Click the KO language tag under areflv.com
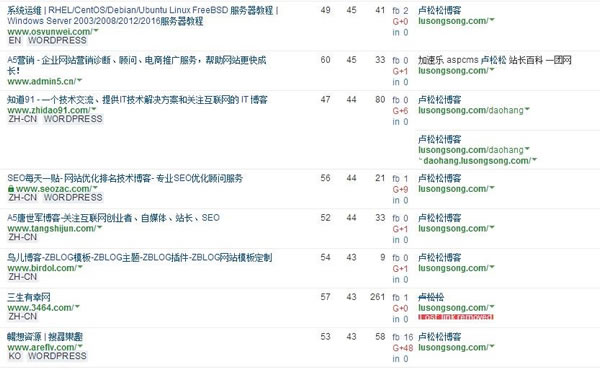This screenshot has width=600, height=370. point(15,356)
